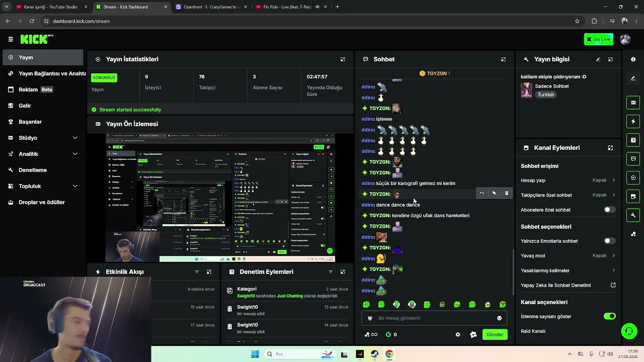Viewport: 644px width, 362px height.
Task: Open the emoji picker in message box
Action: click(x=499, y=318)
